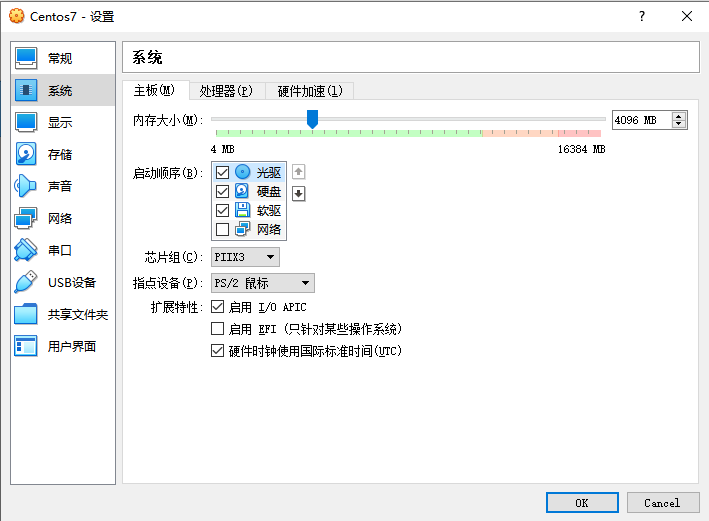Click the 4096 MB memory input field

coord(642,120)
